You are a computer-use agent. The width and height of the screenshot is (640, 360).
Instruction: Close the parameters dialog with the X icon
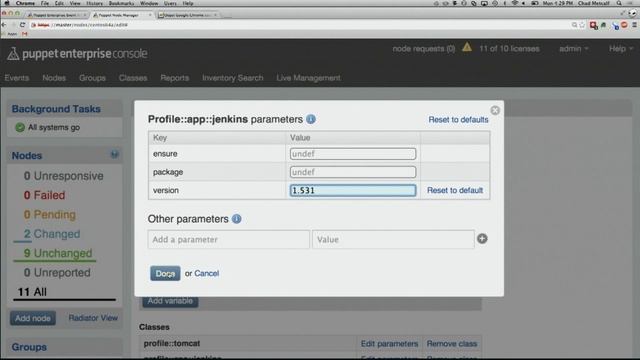click(495, 110)
